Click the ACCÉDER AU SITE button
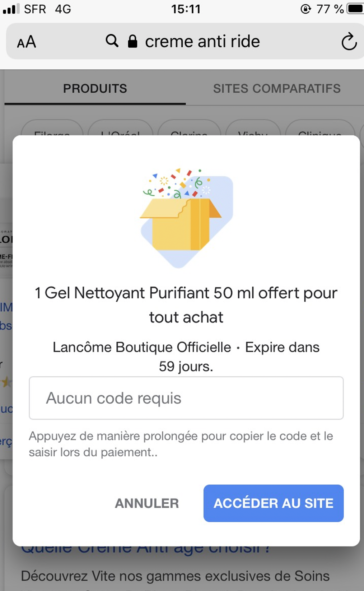The height and width of the screenshot is (591, 364). coord(273,503)
